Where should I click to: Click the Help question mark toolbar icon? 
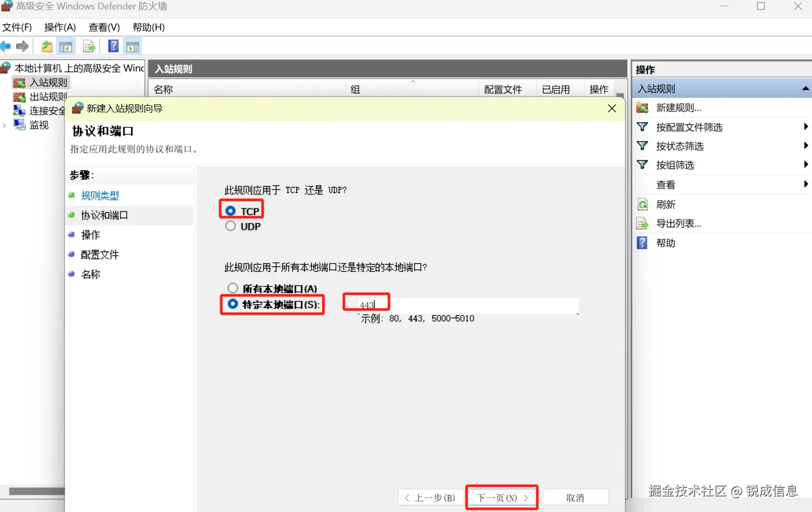tap(113, 46)
